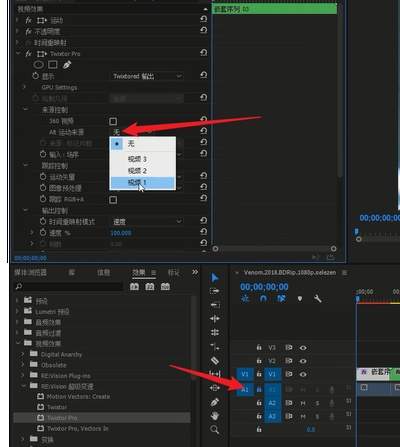The image size is (400, 447).
Task: Expand the Digital Anarchy effects folder
Action: 23,354
